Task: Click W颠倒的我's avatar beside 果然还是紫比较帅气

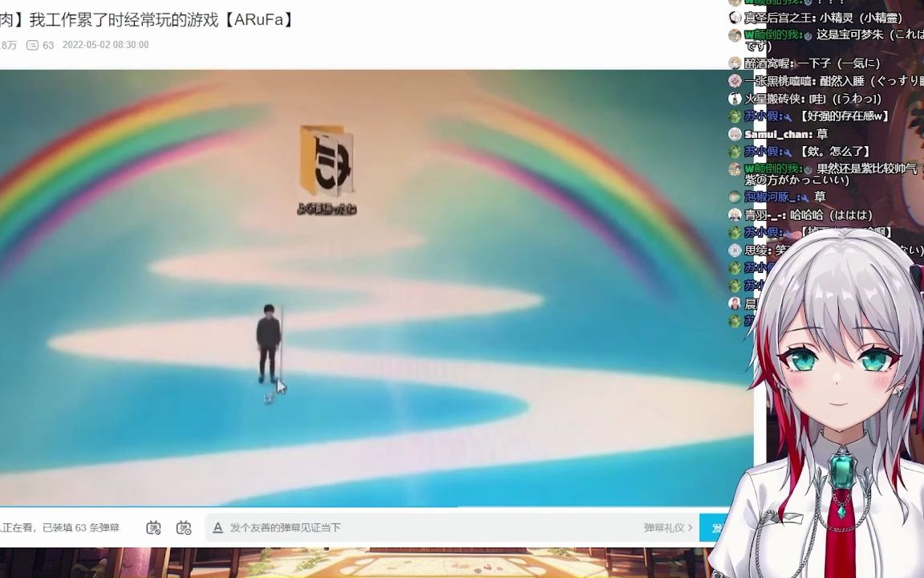Action: tap(735, 169)
